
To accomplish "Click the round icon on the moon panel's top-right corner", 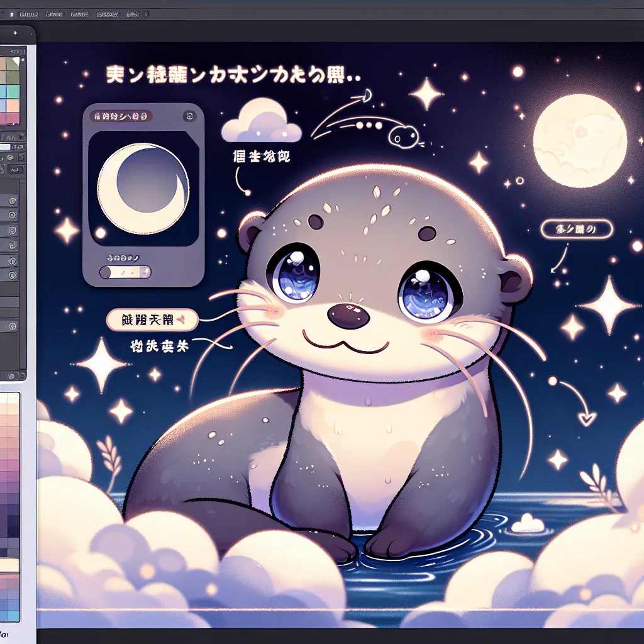I will (x=189, y=116).
